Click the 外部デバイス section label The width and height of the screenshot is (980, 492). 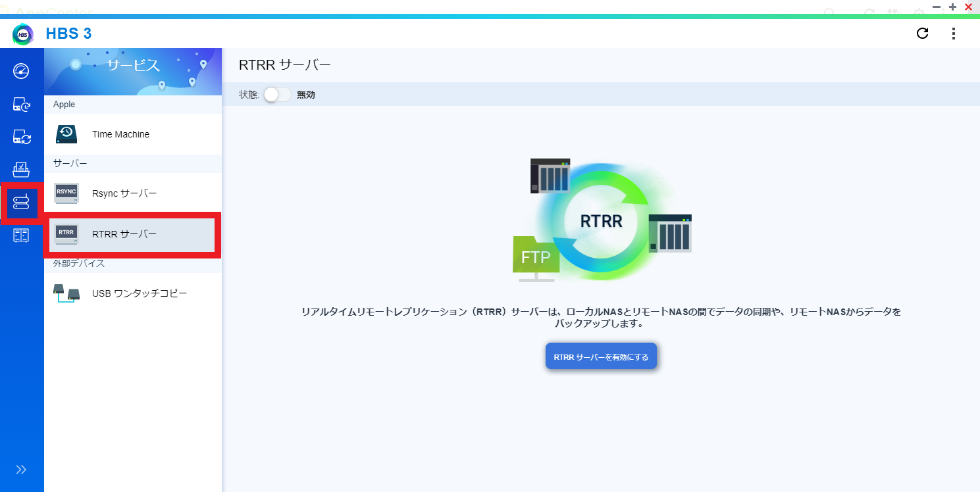click(79, 263)
